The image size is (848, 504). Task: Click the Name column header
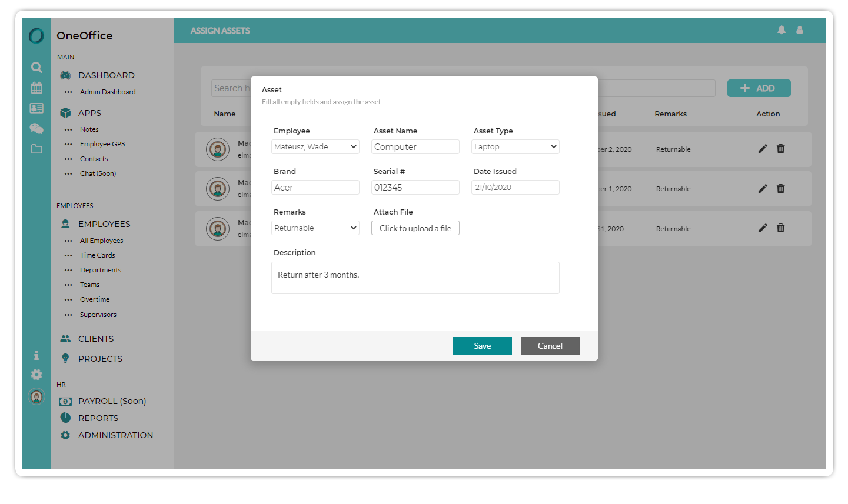[225, 114]
